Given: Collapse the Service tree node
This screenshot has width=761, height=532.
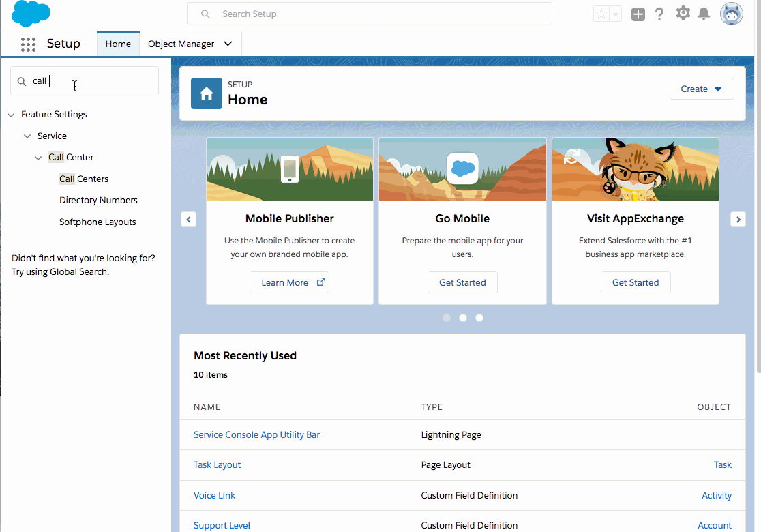Looking at the screenshot, I should [27, 136].
